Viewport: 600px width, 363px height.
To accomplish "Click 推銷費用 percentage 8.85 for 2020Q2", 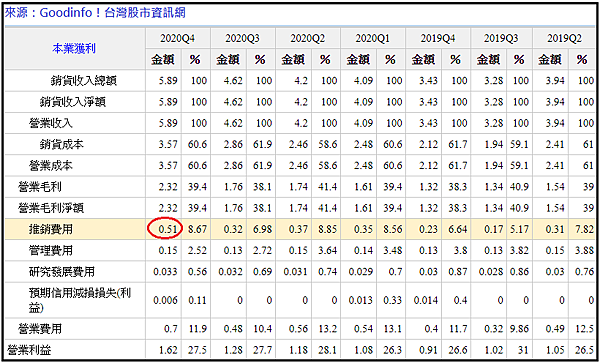I will pyautogui.click(x=327, y=230).
